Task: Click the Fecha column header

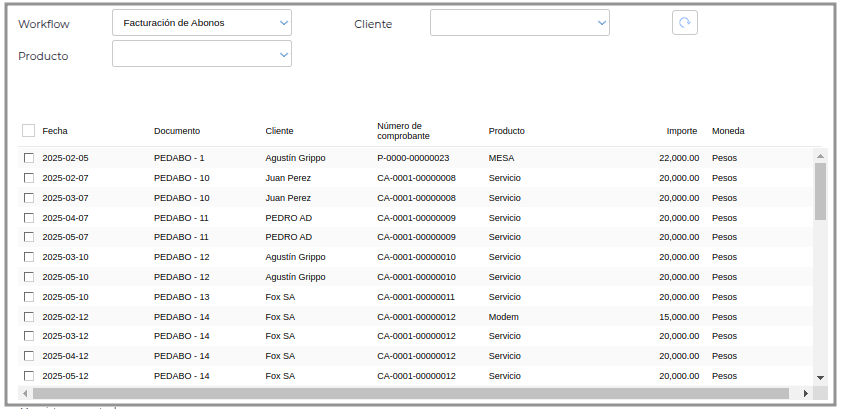Action: 55,131
